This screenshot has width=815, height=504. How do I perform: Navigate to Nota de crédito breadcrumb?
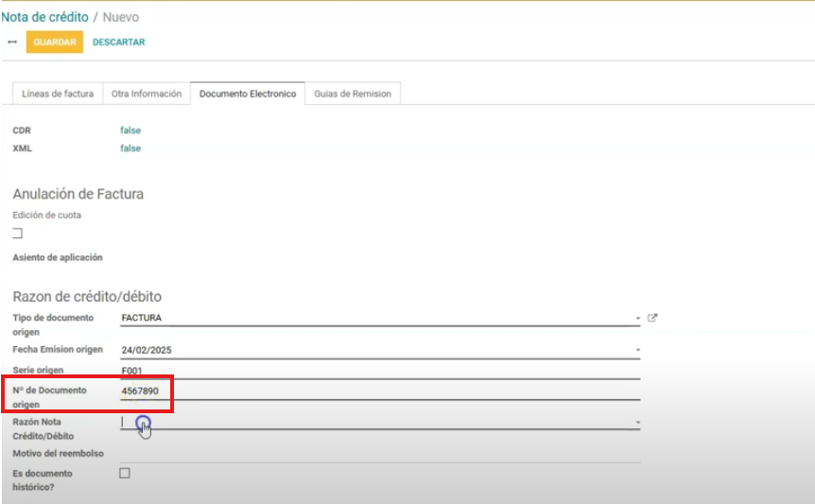(x=45, y=17)
